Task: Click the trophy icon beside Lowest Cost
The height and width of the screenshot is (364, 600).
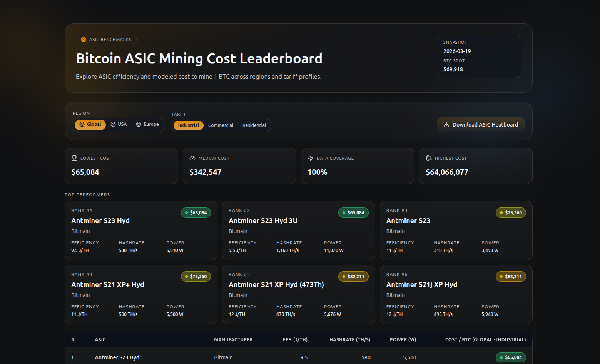Action: click(74, 158)
